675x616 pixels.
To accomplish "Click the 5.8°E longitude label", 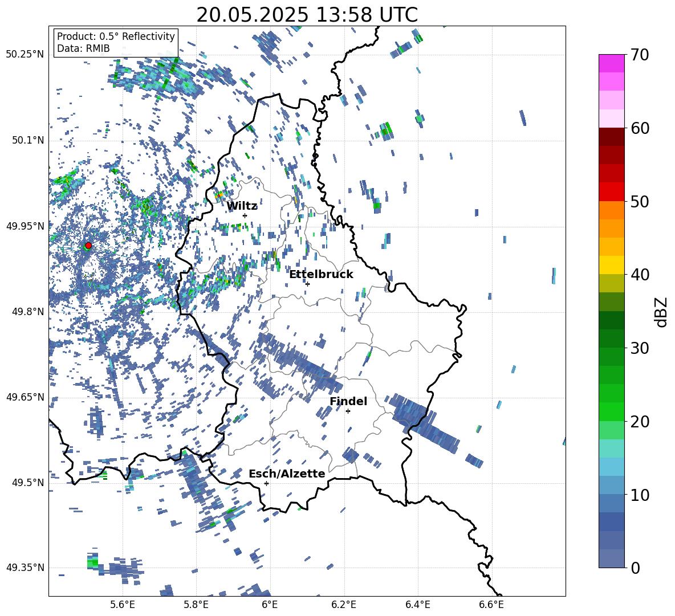I will (196, 605).
